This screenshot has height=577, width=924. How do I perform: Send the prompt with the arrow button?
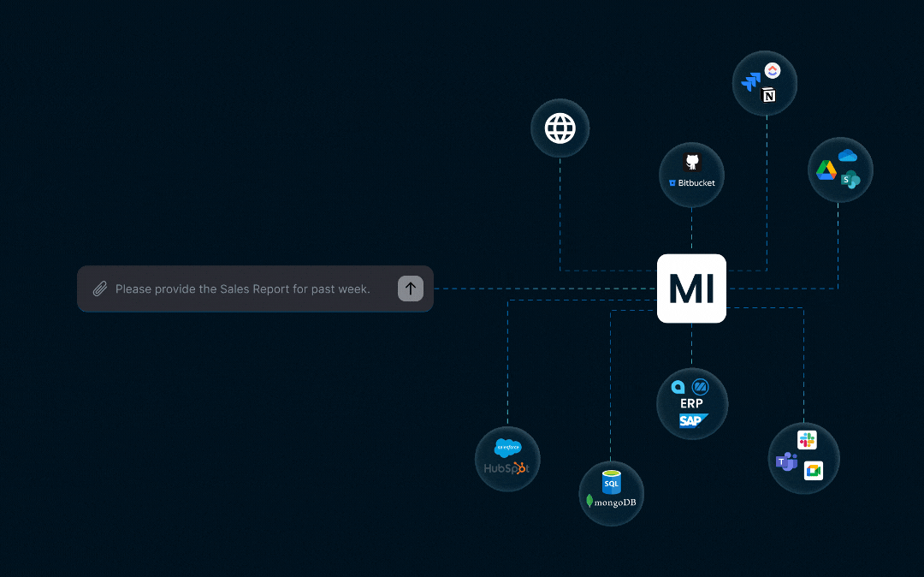(x=411, y=288)
